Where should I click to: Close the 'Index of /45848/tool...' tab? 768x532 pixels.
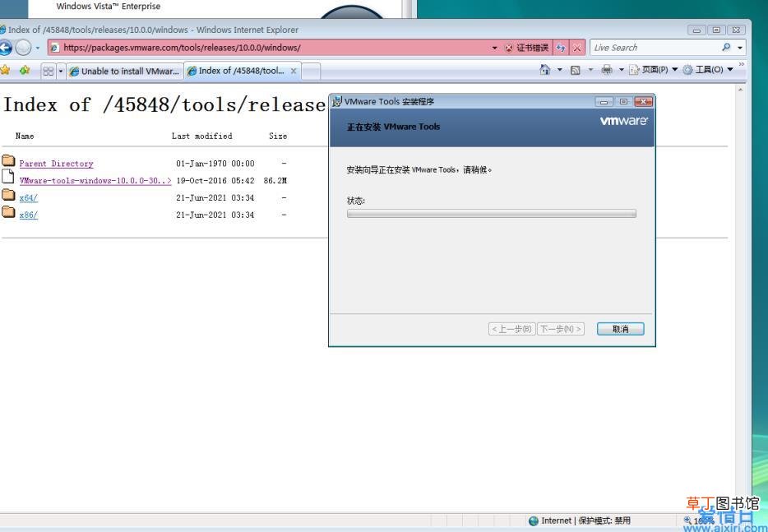294,71
